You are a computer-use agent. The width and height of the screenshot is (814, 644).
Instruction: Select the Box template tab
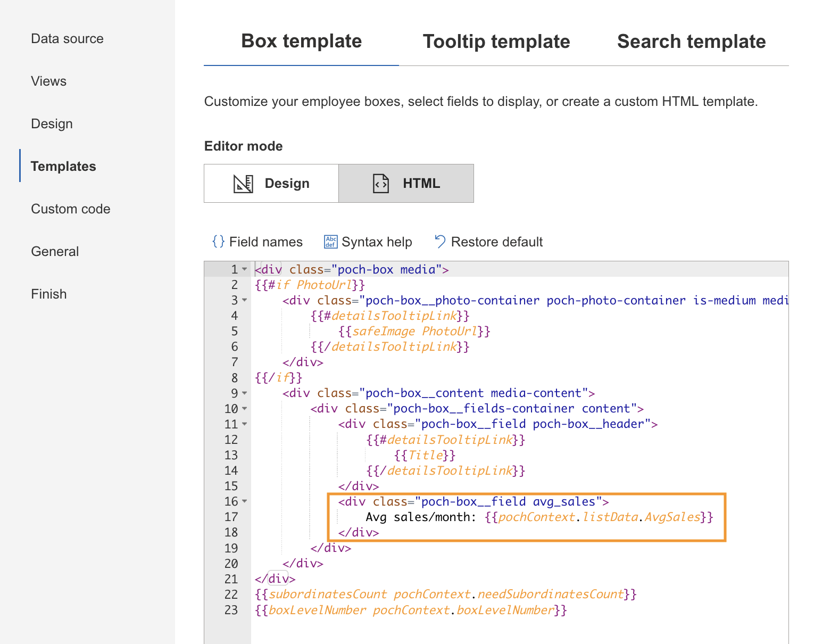pyautogui.click(x=301, y=42)
